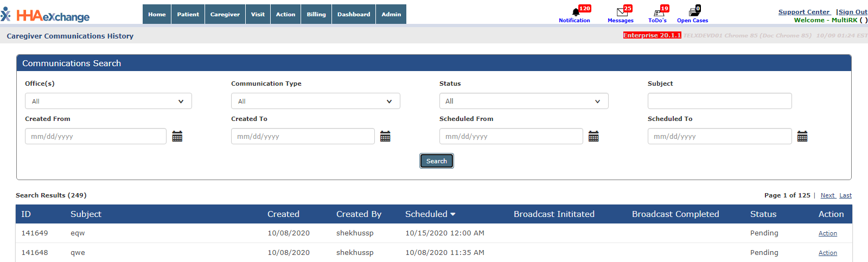This screenshot has height=262, width=868.
Task: Open the Open Cases icon
Action: [693, 12]
